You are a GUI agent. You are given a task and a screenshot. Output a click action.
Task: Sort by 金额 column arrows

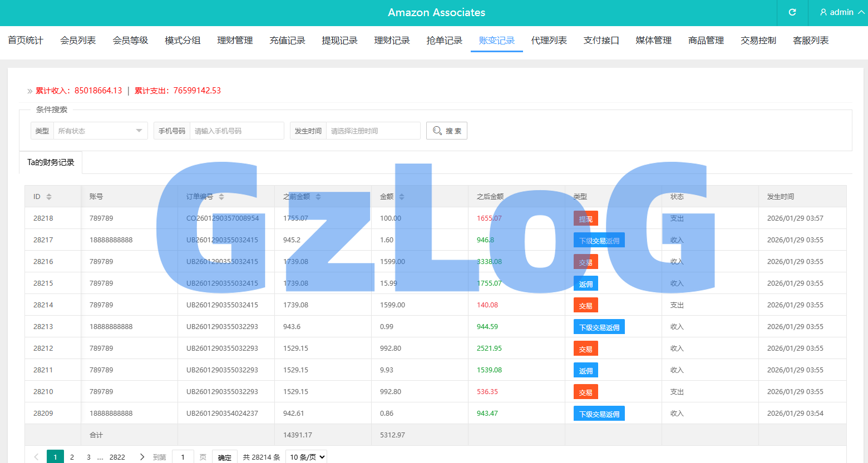tap(402, 197)
